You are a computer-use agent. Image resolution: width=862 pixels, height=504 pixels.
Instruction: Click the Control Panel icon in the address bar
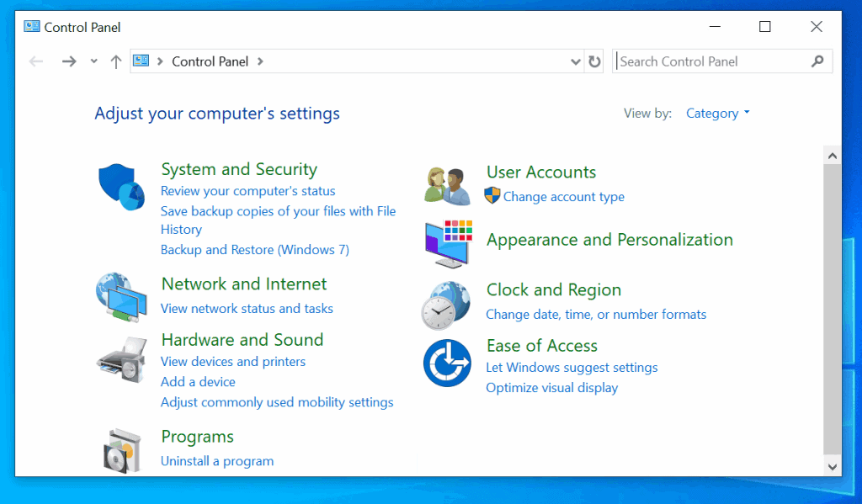click(141, 61)
